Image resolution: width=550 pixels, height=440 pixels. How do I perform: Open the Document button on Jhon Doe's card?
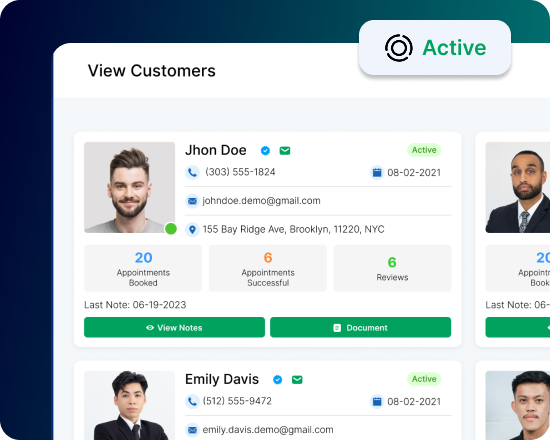(x=360, y=327)
